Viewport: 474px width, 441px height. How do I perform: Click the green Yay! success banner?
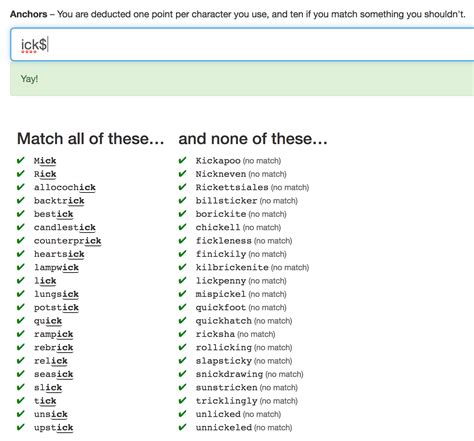tap(242, 79)
